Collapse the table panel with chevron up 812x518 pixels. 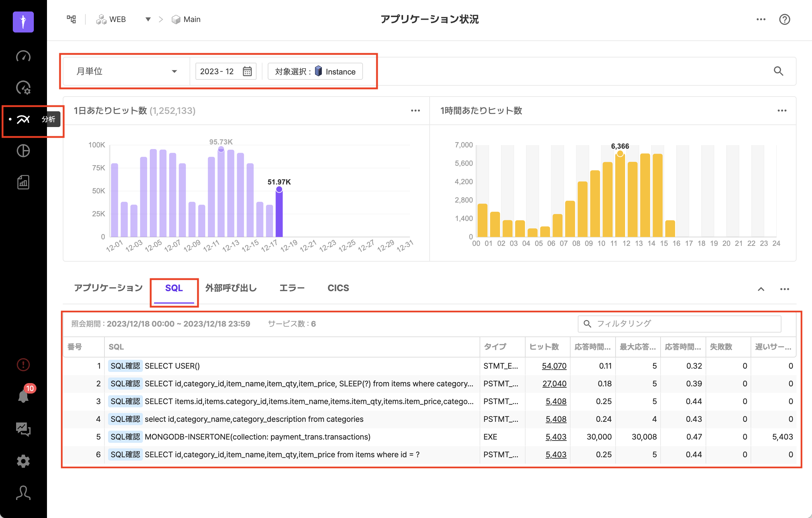pyautogui.click(x=761, y=289)
